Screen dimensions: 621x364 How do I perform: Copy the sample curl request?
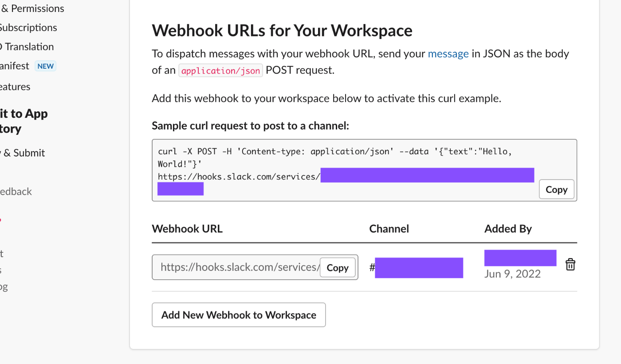[556, 189]
